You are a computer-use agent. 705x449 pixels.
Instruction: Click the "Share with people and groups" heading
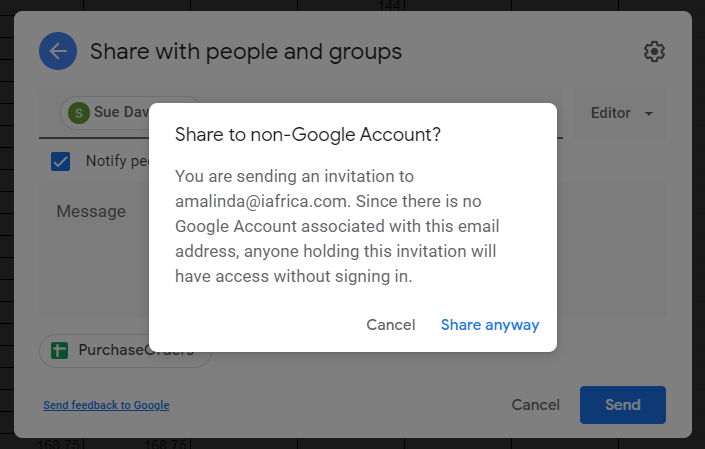[246, 51]
